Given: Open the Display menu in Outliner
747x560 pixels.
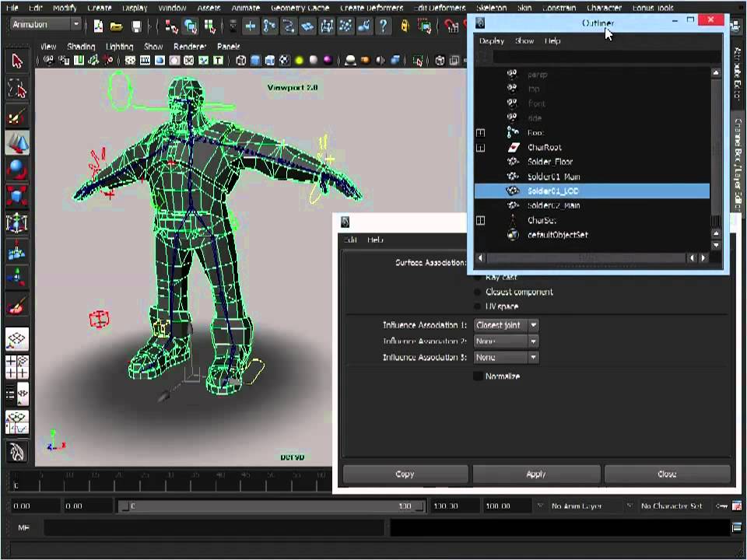Looking at the screenshot, I should click(492, 41).
